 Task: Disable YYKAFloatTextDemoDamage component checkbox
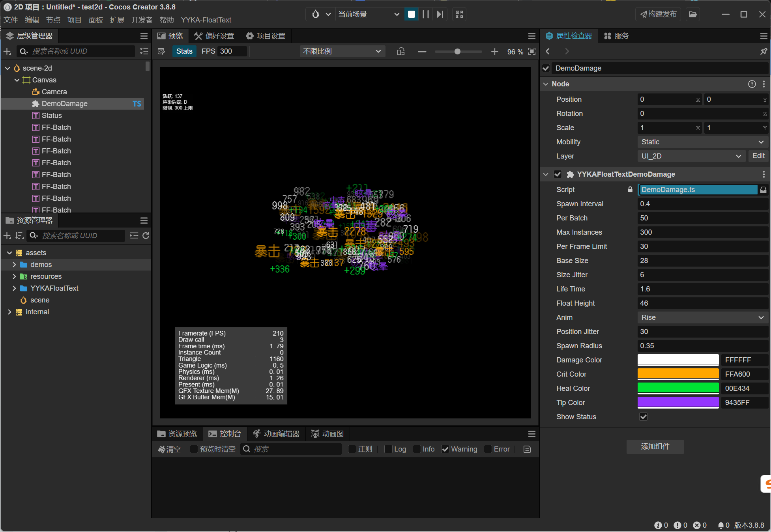(558, 174)
